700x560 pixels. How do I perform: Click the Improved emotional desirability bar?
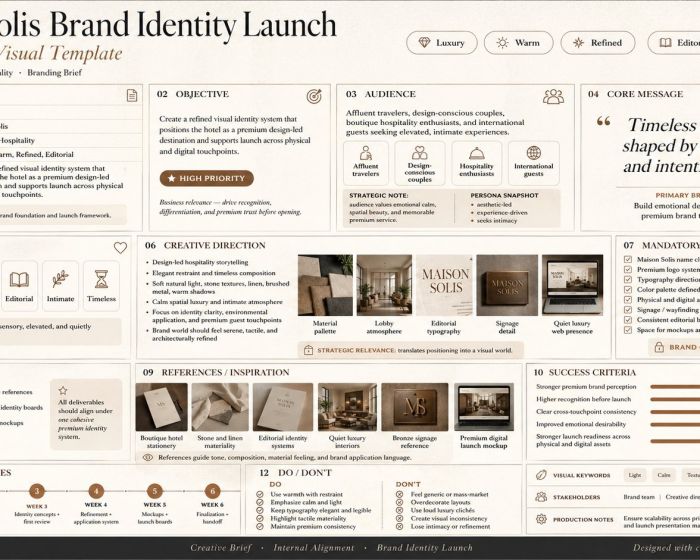point(675,424)
